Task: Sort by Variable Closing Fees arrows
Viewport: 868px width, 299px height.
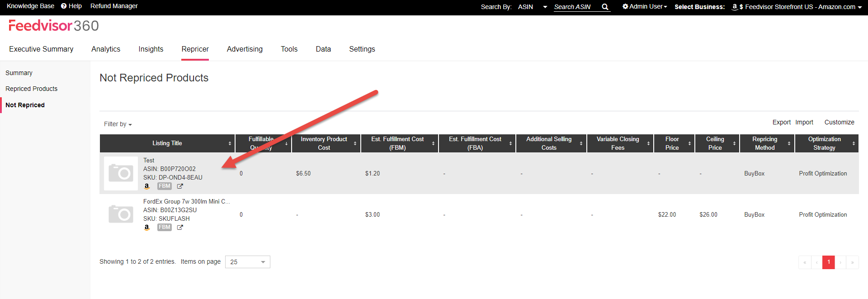Action: click(x=648, y=143)
